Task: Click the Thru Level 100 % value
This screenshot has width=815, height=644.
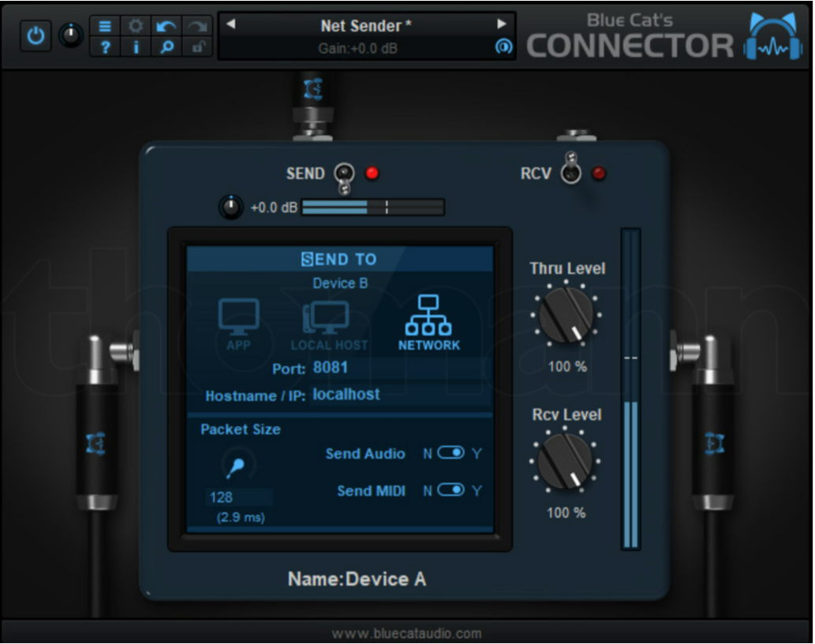Action: [x=567, y=366]
